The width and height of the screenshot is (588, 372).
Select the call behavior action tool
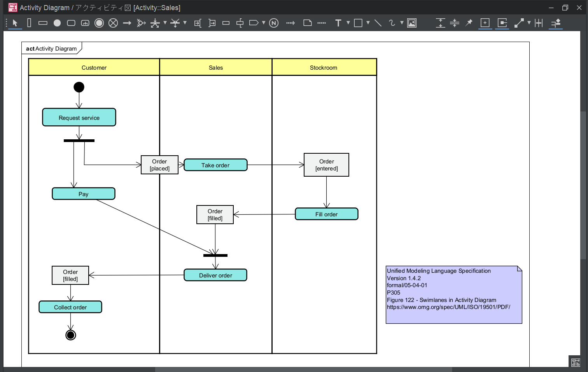pyautogui.click(x=85, y=23)
